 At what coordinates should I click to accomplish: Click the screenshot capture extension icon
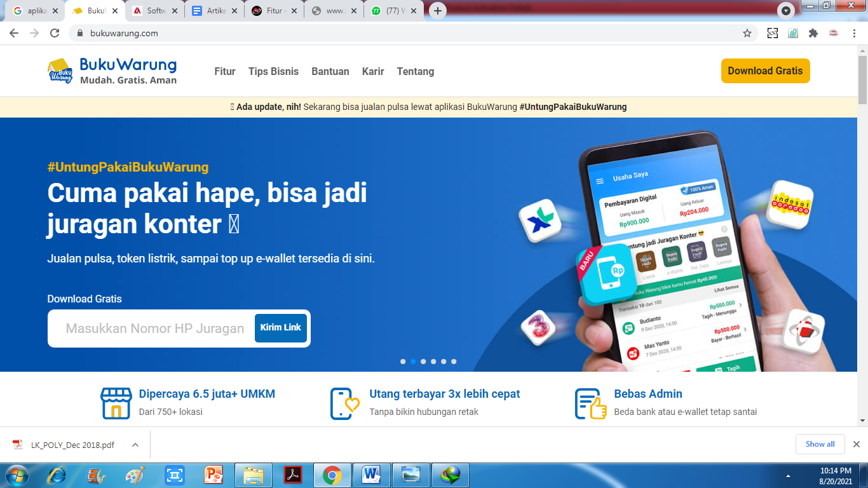(x=773, y=33)
